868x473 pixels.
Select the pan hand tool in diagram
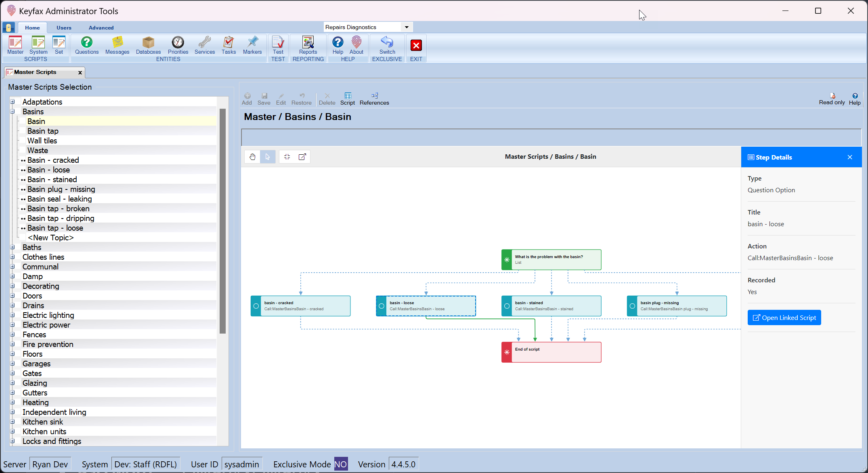click(x=252, y=157)
